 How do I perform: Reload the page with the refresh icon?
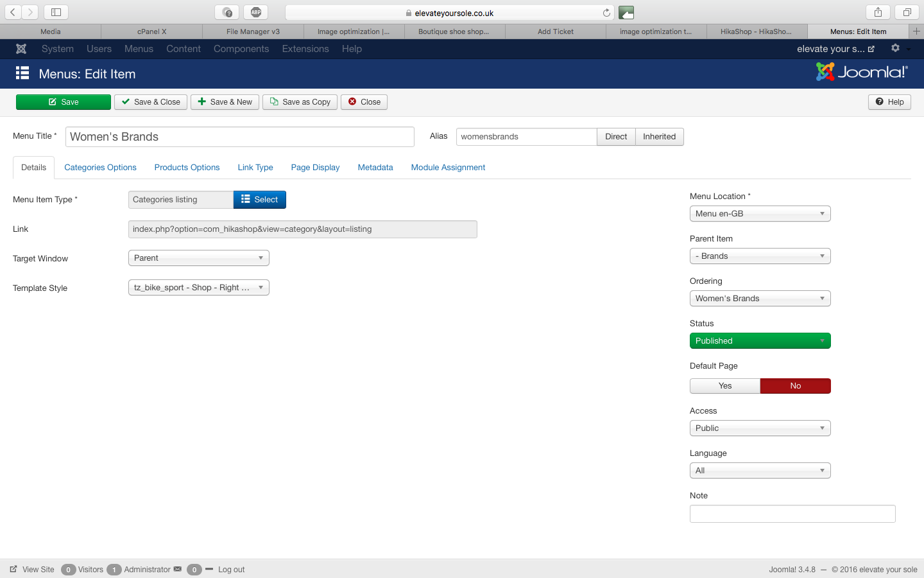coord(606,13)
